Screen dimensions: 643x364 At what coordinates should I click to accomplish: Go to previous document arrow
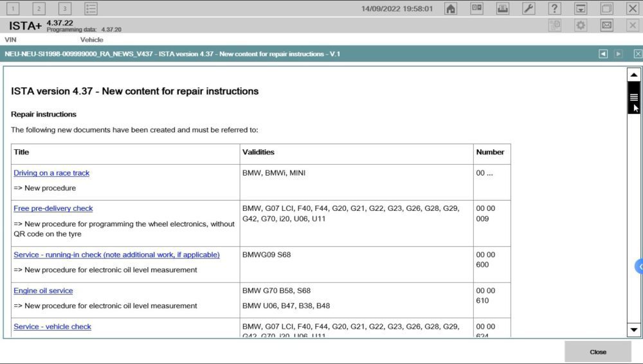(x=603, y=54)
